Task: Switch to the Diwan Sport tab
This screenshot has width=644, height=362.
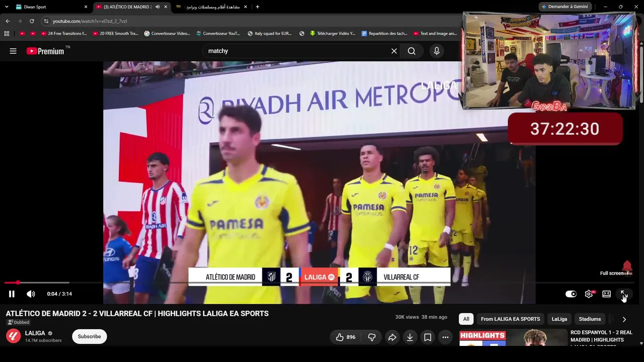Action: [52, 7]
